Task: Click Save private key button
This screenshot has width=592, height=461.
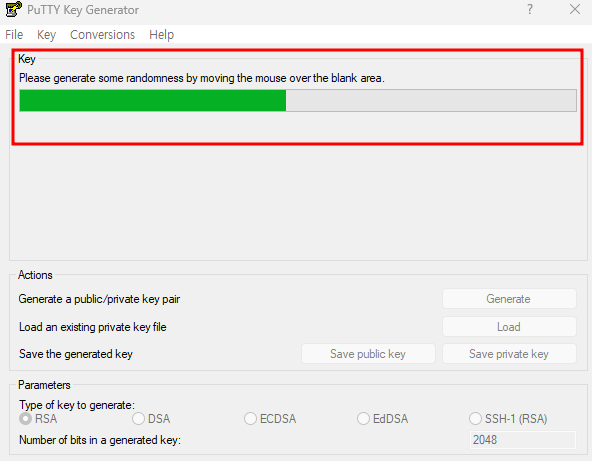Action: (509, 354)
